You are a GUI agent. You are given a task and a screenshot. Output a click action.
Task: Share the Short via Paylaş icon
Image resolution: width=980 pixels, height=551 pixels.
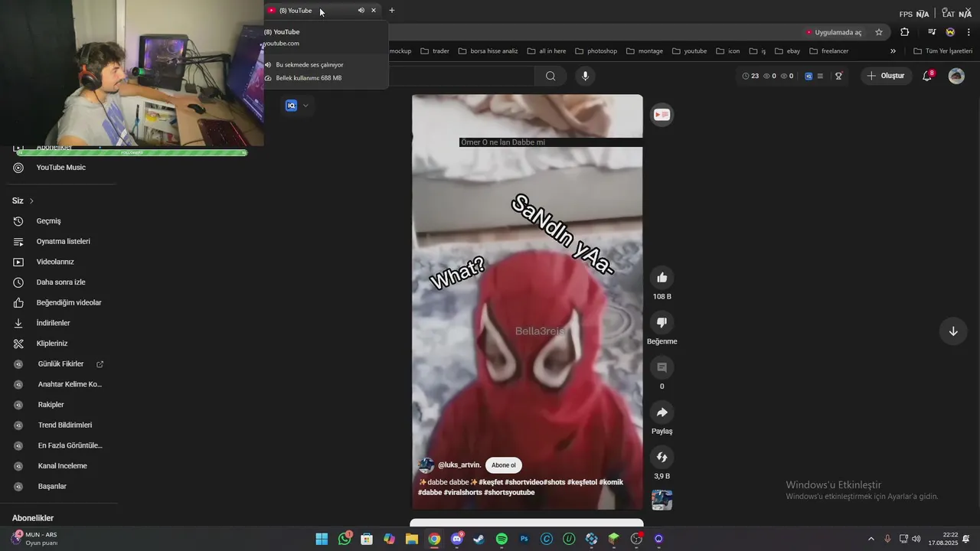[x=662, y=412]
